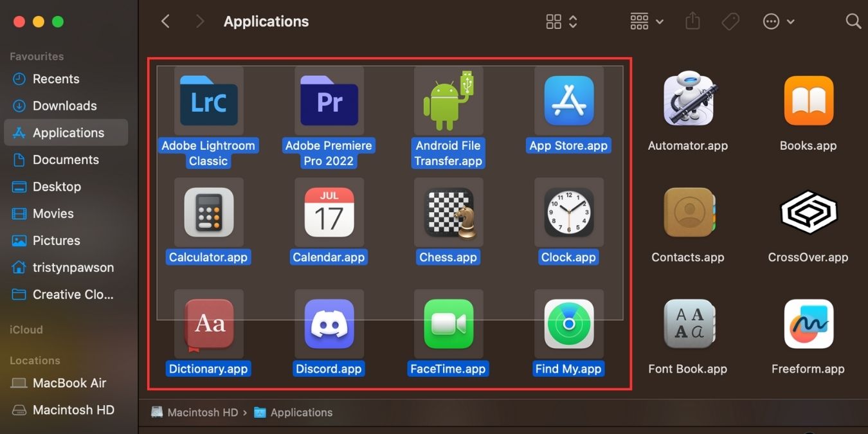Click the Adobe Premiere Pro 2022 file name
Image resolution: width=868 pixels, height=434 pixels.
(329, 153)
